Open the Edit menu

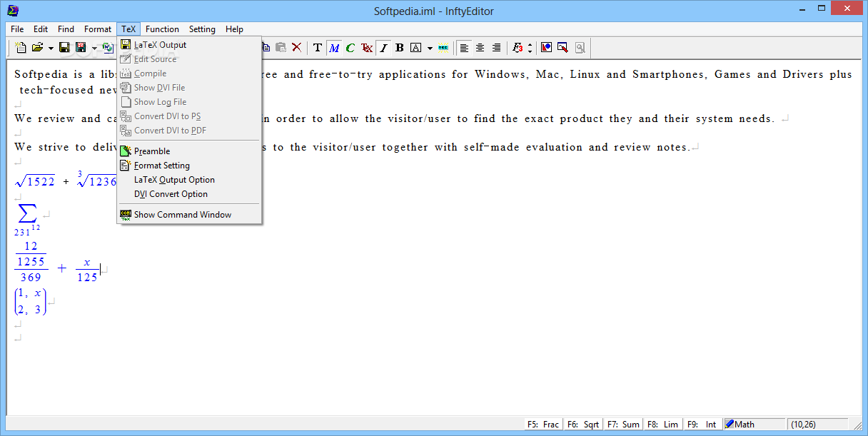coord(41,29)
